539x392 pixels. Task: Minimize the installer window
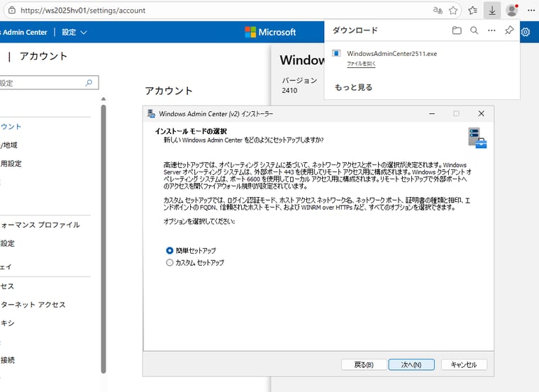point(432,113)
